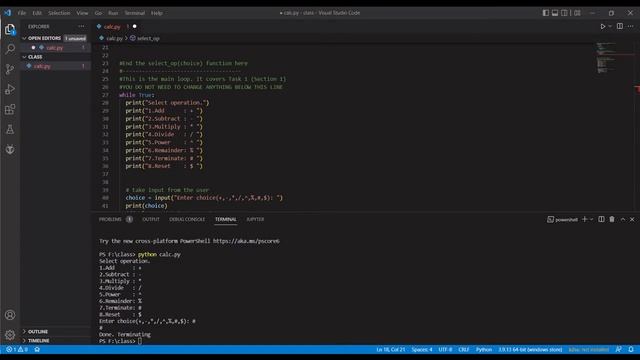
Task: Open the aka.ms/pscore6 link in terminal
Action: 246,241
